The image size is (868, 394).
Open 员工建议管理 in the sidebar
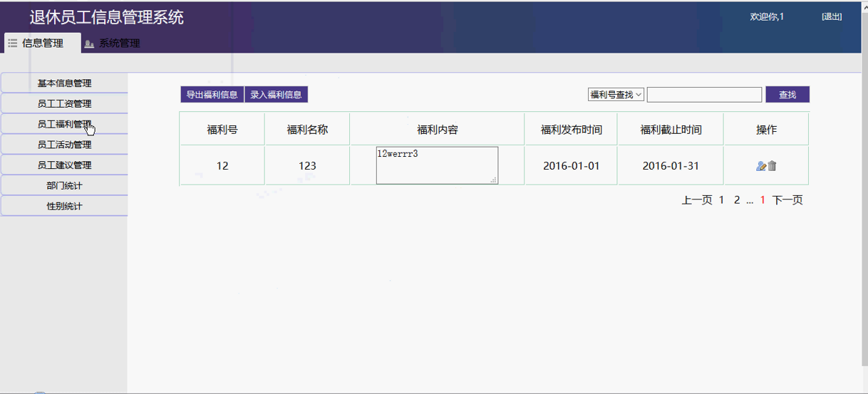[x=64, y=165]
